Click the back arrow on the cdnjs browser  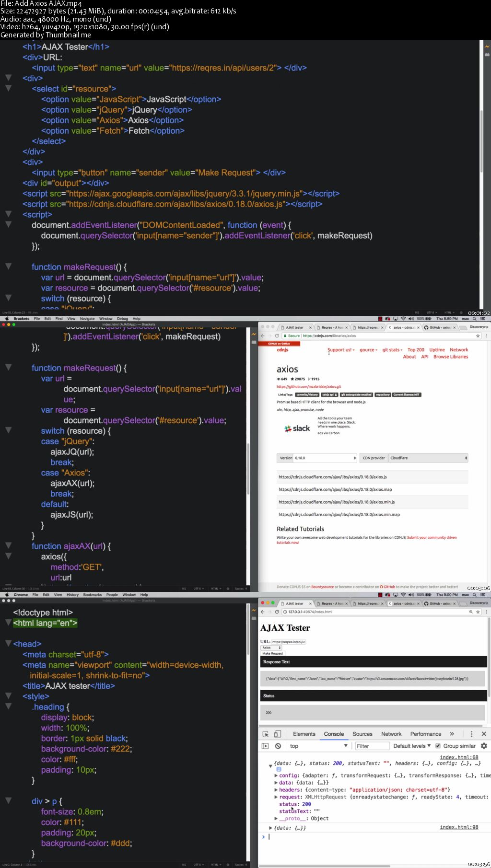click(262, 336)
